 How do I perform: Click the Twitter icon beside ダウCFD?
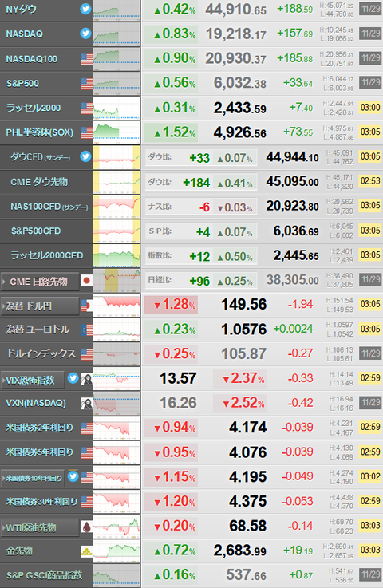86,156
